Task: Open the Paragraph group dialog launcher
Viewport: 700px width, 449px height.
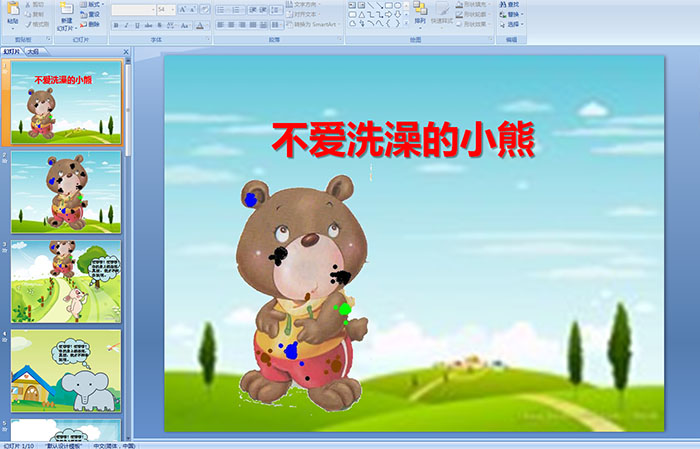Action: [x=340, y=39]
